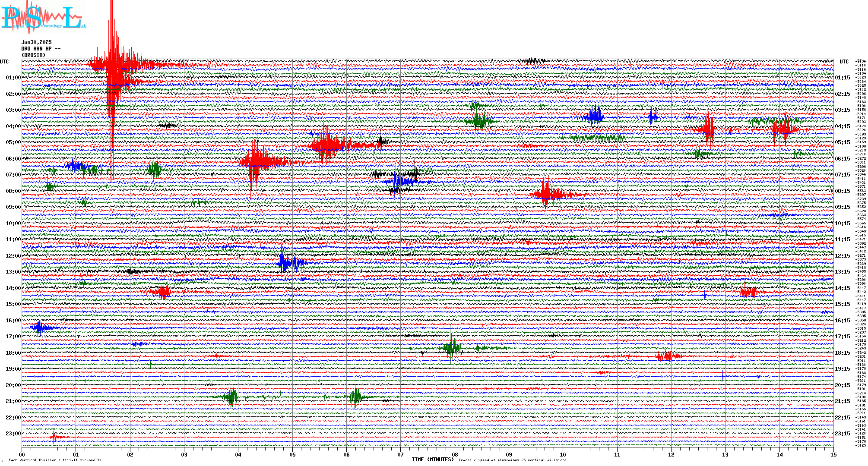This screenshot has width=868, height=466.
Task: Click the "10:15" time label on right
Action: tap(843, 224)
